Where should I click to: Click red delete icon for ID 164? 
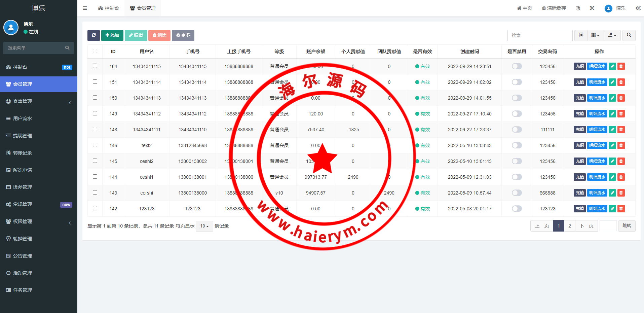pyautogui.click(x=621, y=66)
